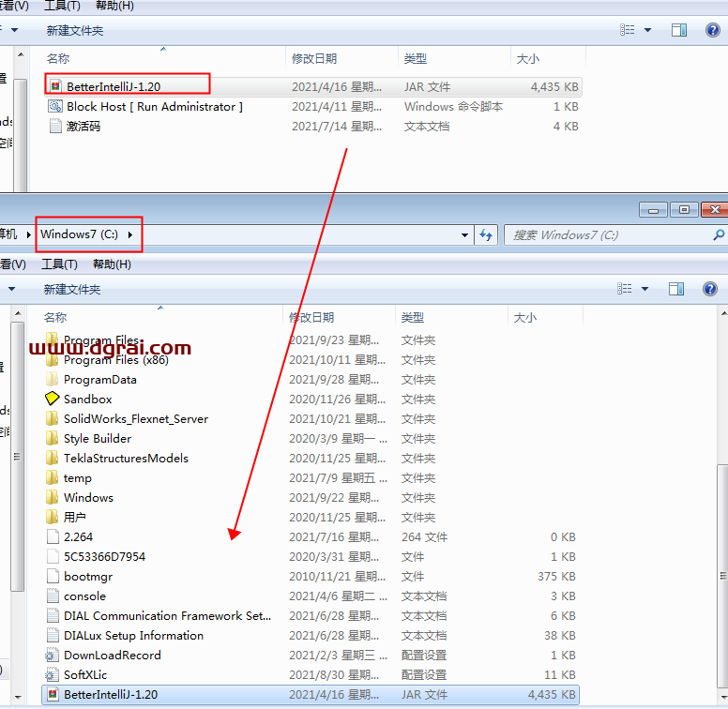Open help icon in upper window toolbar
Screen dimensions: 728x709
click(x=712, y=30)
